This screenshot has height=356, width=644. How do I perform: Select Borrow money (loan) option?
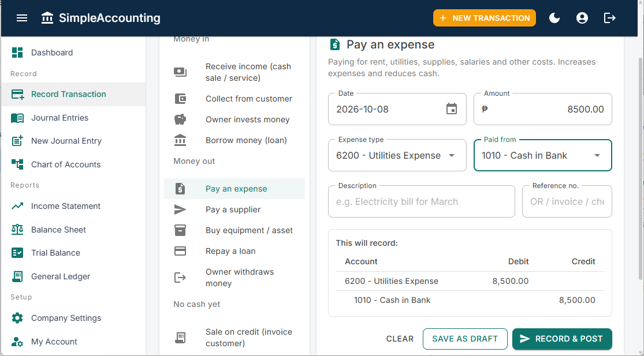(234, 140)
